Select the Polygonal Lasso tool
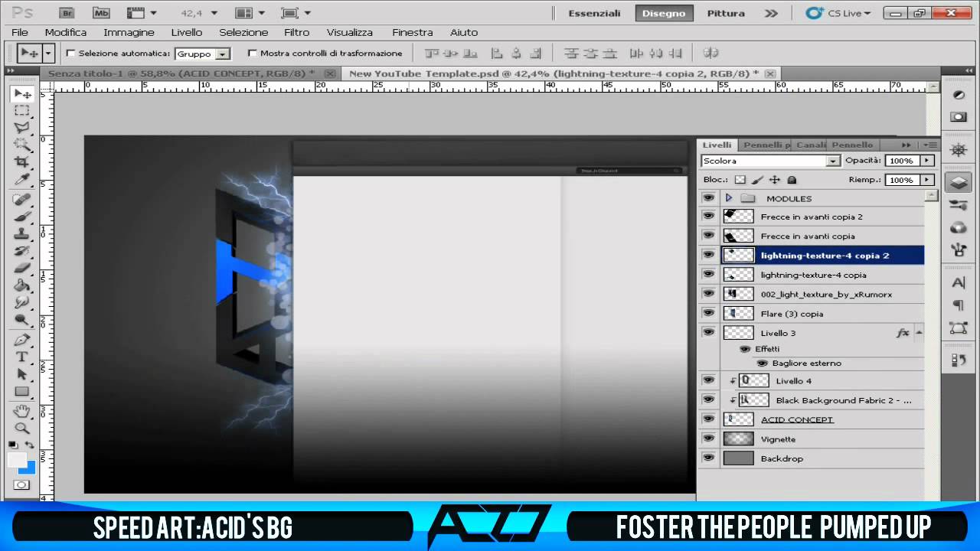Screen dimensions: 980x551 (x=22, y=127)
